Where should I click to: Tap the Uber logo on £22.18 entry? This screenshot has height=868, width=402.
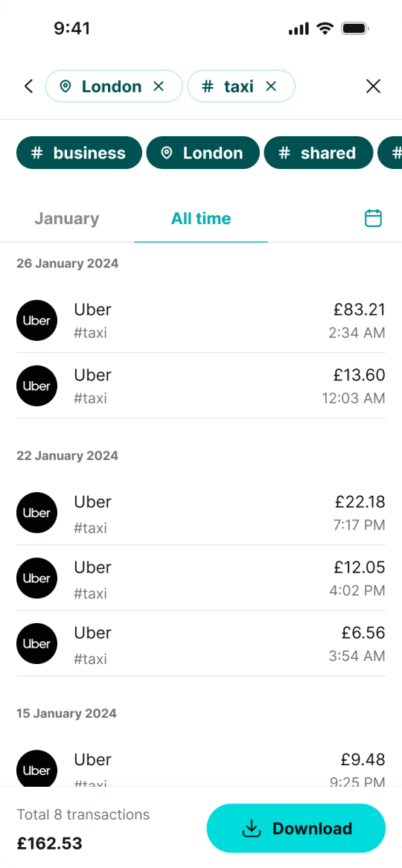[x=37, y=513]
